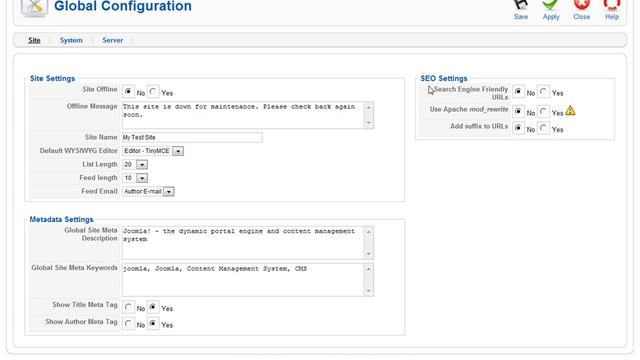Open the Default WYSIWYG Editor dropdown
Screen dimensions: 640x360
pos(153,151)
